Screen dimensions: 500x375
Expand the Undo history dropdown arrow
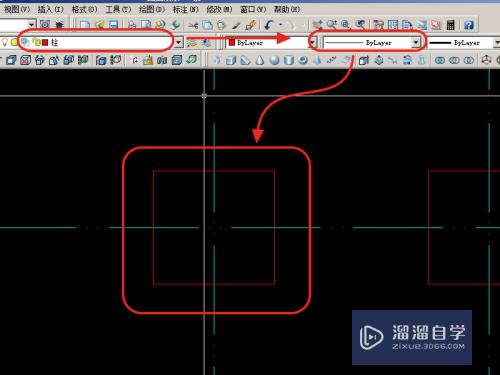pyautogui.click(x=281, y=25)
